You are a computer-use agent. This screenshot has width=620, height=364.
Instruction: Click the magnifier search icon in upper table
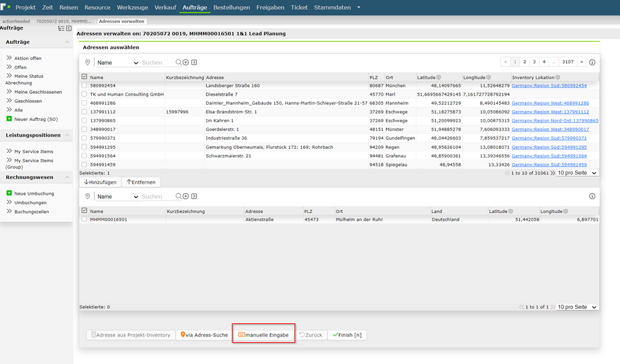[178, 62]
